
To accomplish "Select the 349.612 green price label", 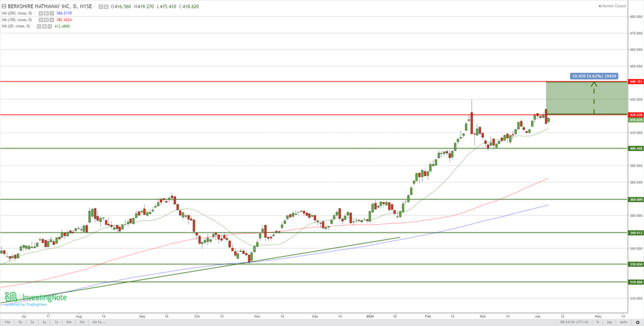I will (x=636, y=232).
